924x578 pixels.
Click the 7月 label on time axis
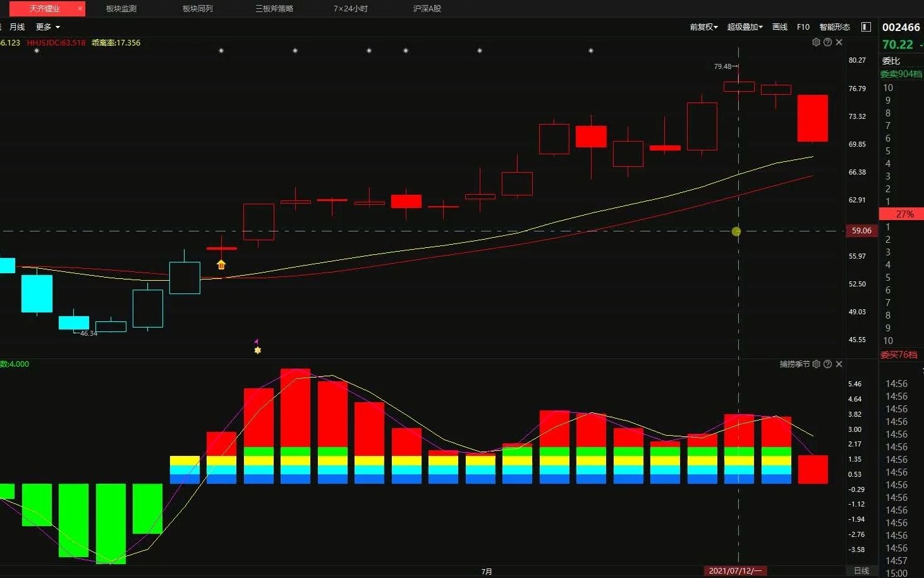point(487,572)
